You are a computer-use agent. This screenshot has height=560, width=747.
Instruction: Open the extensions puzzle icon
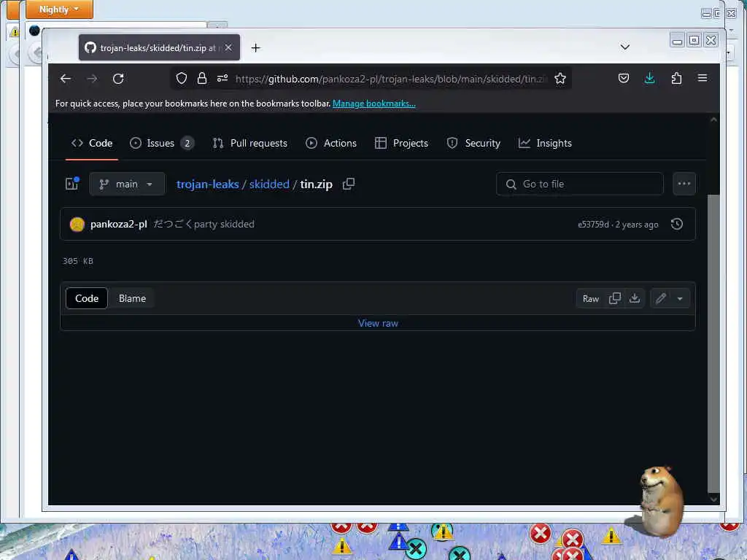(x=676, y=78)
